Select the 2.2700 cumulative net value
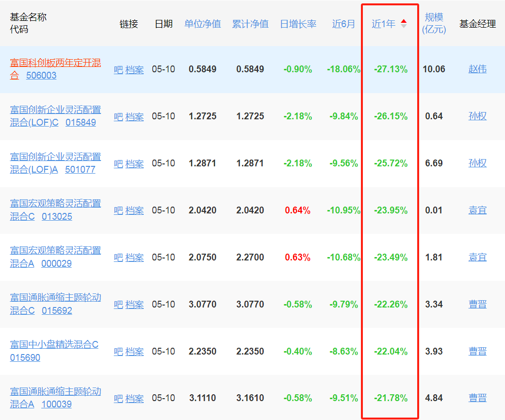Screen dimensions: 505x420 250,258
